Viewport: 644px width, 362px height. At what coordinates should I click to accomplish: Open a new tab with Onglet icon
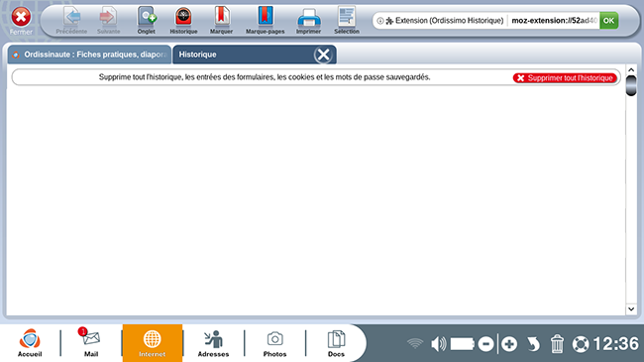[x=147, y=20]
